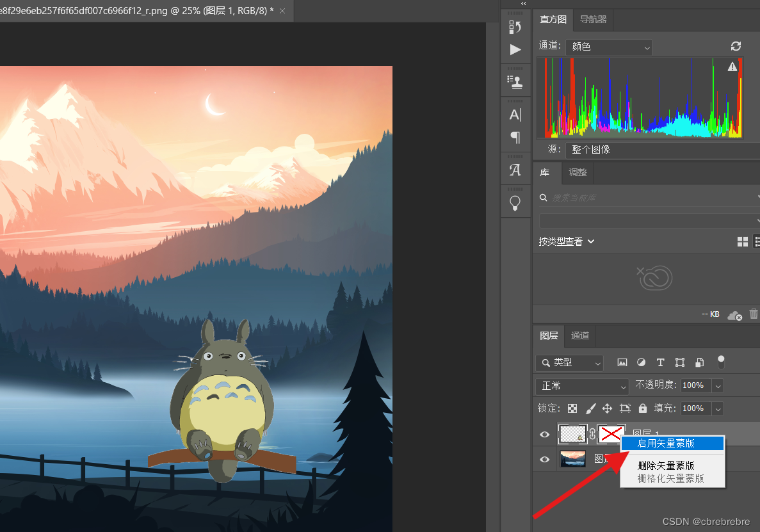Switch to the 导航器 navigator tab
Image resolution: width=760 pixels, height=532 pixels.
[x=594, y=19]
